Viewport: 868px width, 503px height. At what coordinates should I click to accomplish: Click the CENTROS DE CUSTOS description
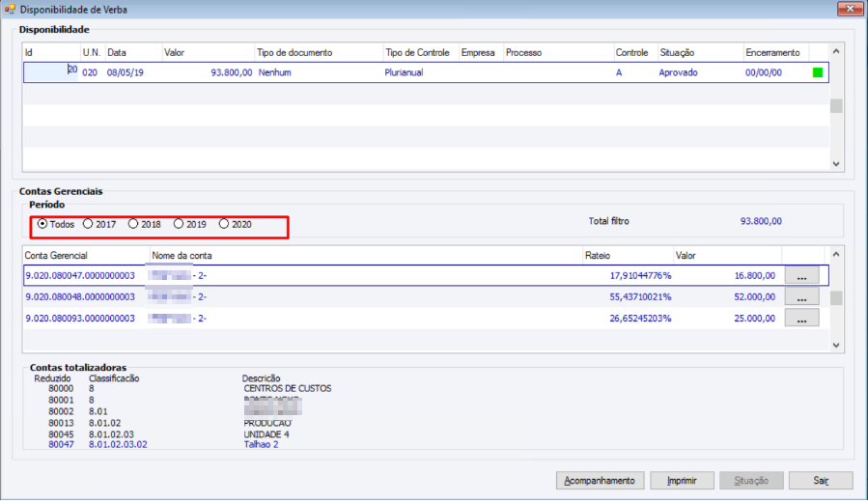(288, 388)
